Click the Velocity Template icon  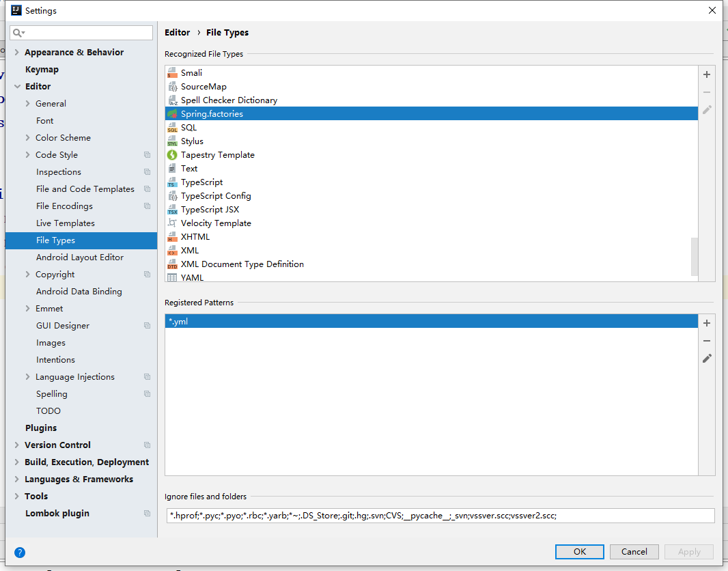point(172,223)
